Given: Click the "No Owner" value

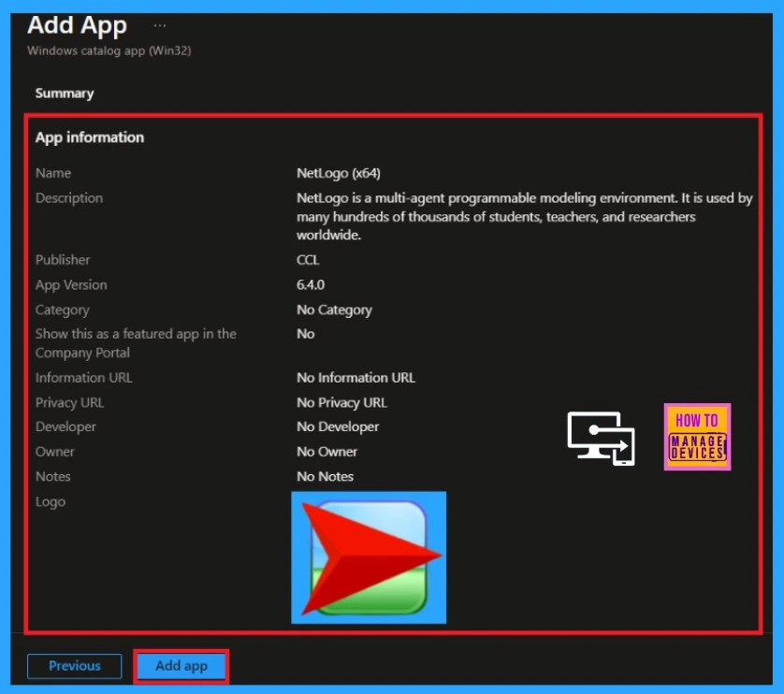Looking at the screenshot, I should pos(327,452).
